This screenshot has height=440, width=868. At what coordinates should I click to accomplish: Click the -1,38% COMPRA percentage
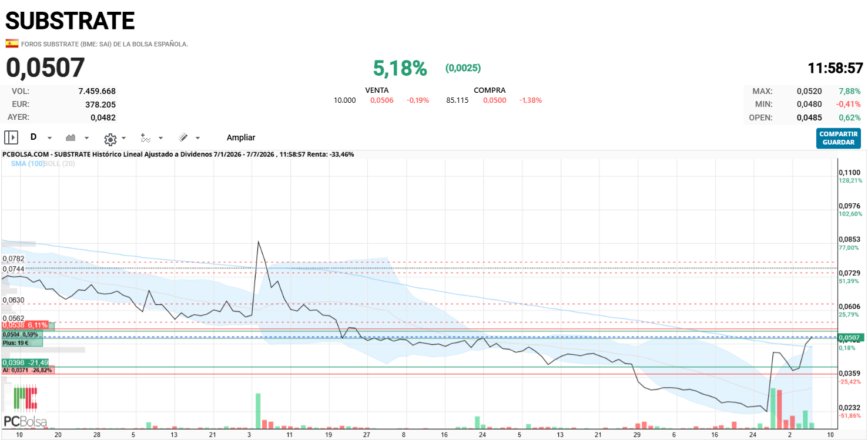pyautogui.click(x=531, y=100)
